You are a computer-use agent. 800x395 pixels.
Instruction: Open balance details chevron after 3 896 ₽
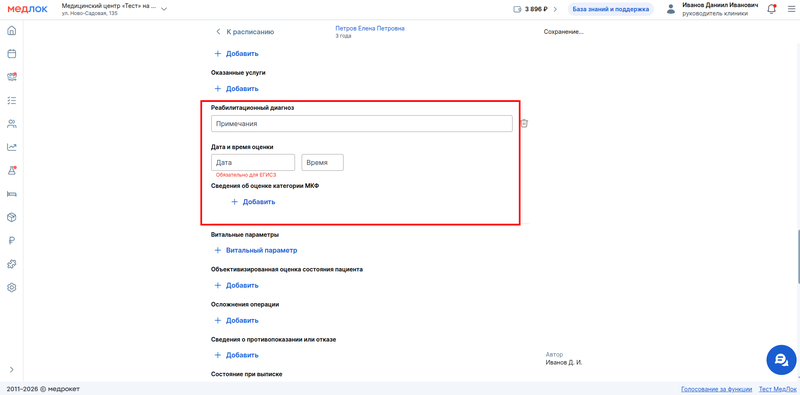click(555, 9)
